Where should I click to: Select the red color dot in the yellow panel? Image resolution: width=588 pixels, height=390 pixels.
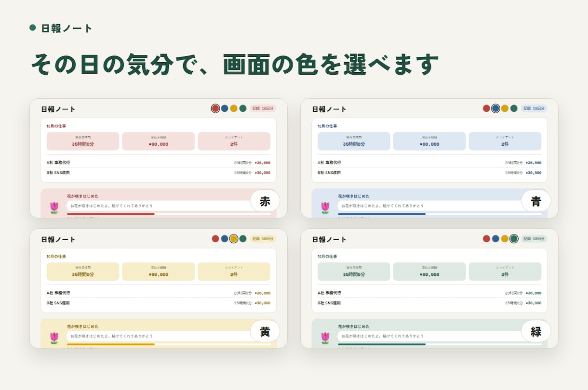pos(215,238)
